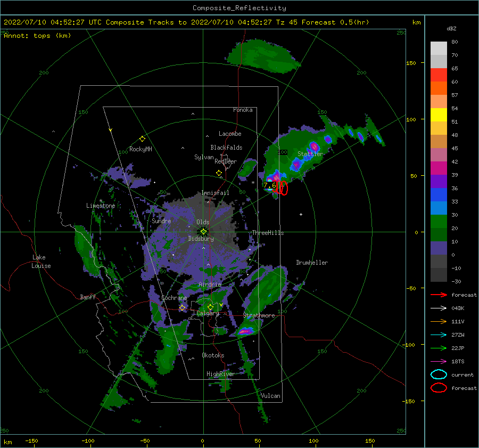Viewport: 479px width, 448px height.
Task: Click the Airdrie city label
Action: tap(210, 284)
